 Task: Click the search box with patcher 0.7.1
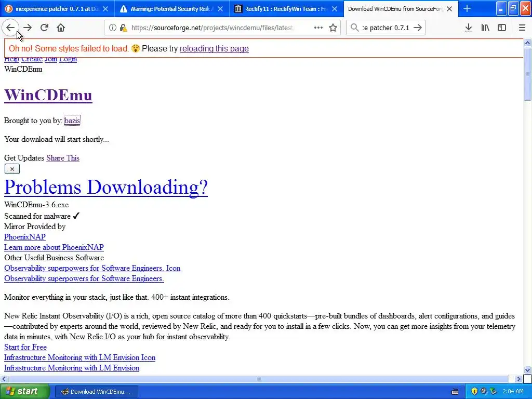[386, 28]
